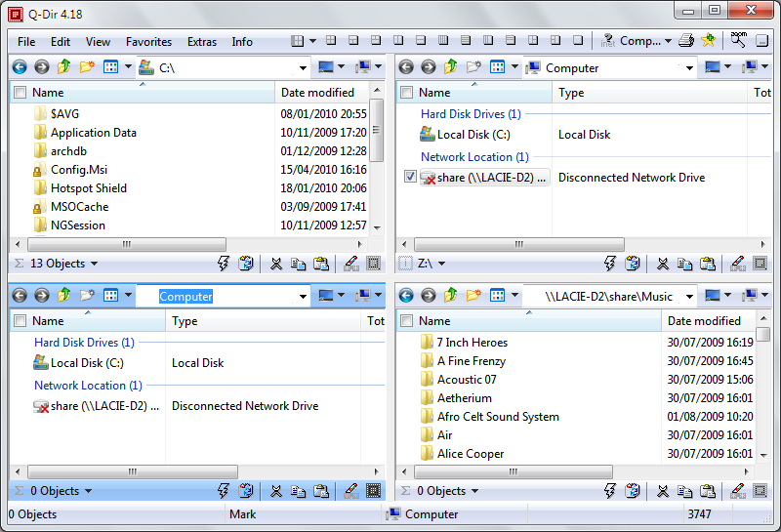Viewport: 781px width, 532px height.
Task: Click the paste icon in bottom-right pane status bar
Action: tap(708, 491)
